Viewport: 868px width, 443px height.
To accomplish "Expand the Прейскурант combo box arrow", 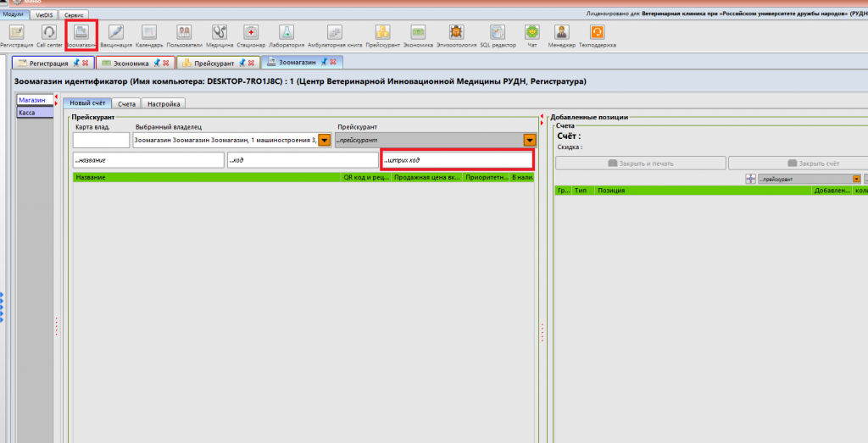I will [530, 141].
